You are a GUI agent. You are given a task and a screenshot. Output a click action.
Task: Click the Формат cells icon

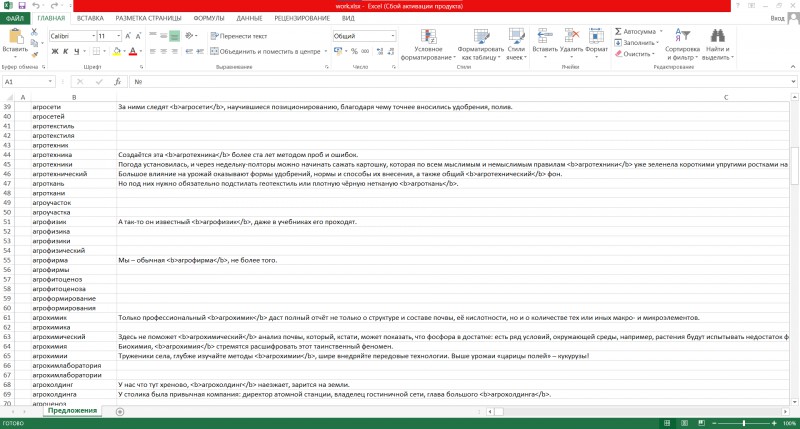[596, 36]
